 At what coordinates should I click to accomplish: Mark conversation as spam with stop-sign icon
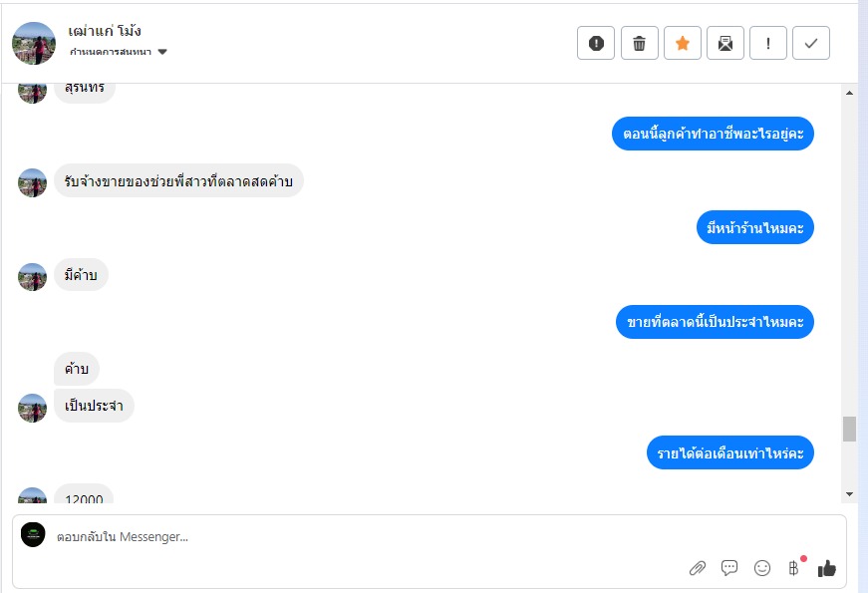coord(596,43)
